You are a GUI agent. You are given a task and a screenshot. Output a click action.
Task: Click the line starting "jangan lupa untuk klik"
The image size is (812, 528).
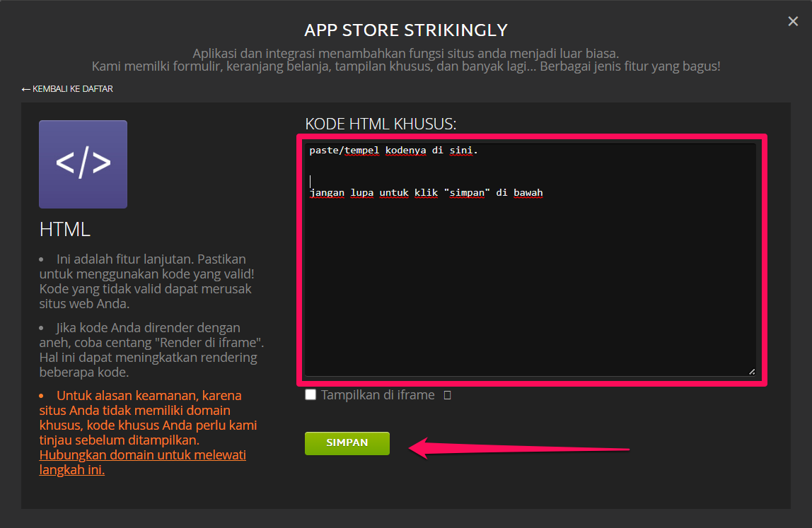tap(427, 193)
